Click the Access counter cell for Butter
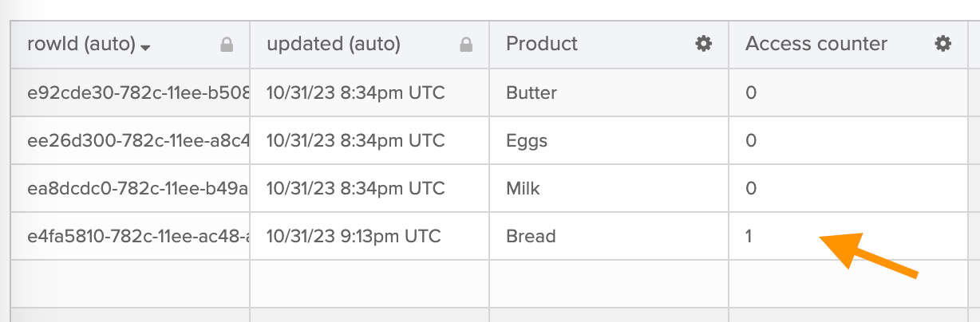 tap(751, 92)
